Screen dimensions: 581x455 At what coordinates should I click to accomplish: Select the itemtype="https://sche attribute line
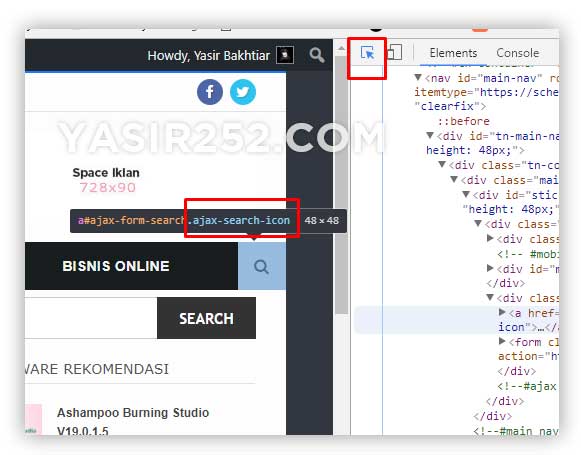click(x=486, y=92)
